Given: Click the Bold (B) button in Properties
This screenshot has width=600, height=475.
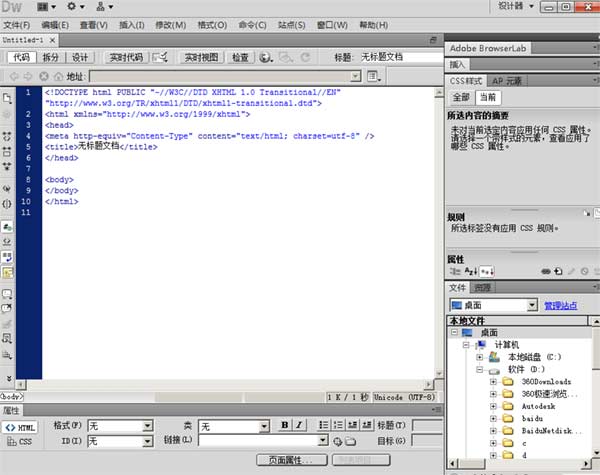Looking at the screenshot, I should point(285,425).
